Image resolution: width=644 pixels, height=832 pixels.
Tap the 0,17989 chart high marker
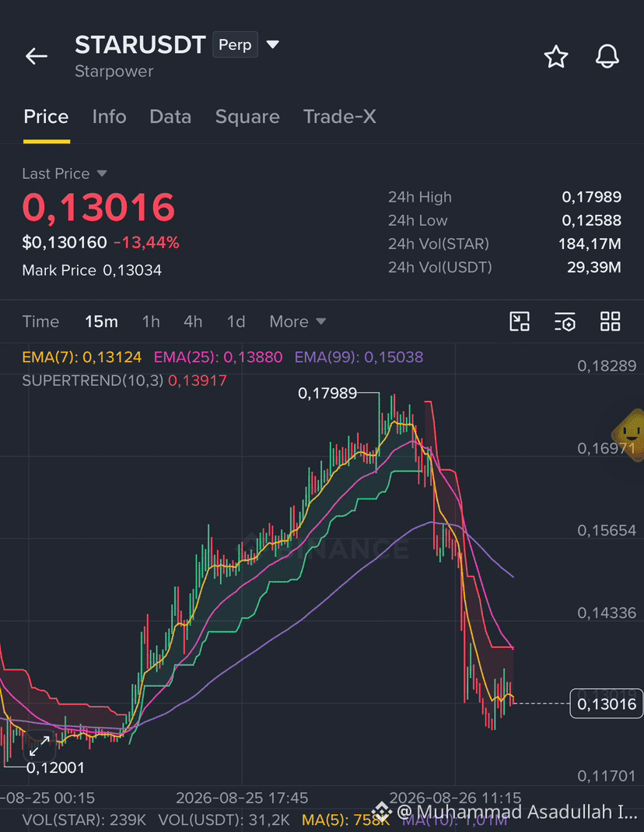tap(327, 393)
